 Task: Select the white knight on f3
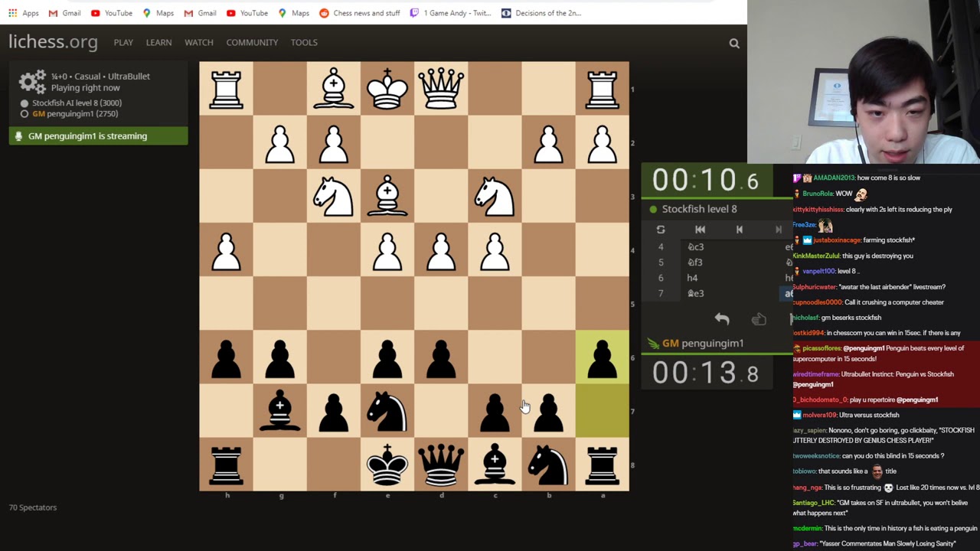[x=334, y=196]
